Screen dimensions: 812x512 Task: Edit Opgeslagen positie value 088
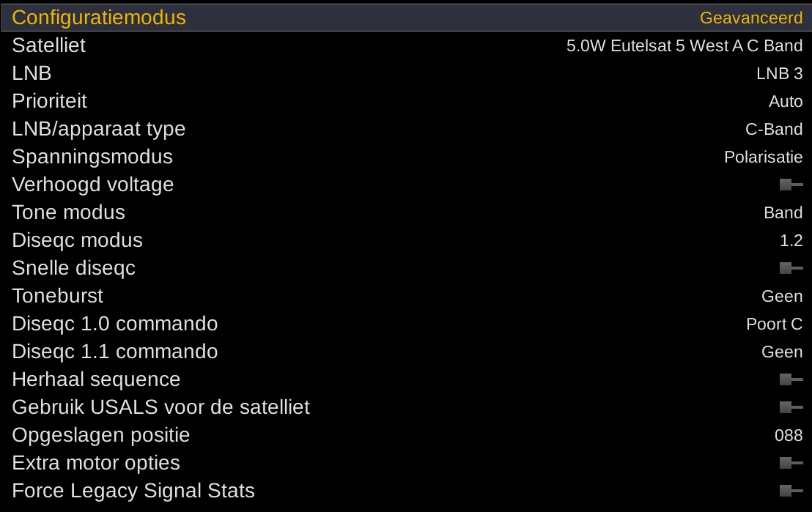(789, 435)
